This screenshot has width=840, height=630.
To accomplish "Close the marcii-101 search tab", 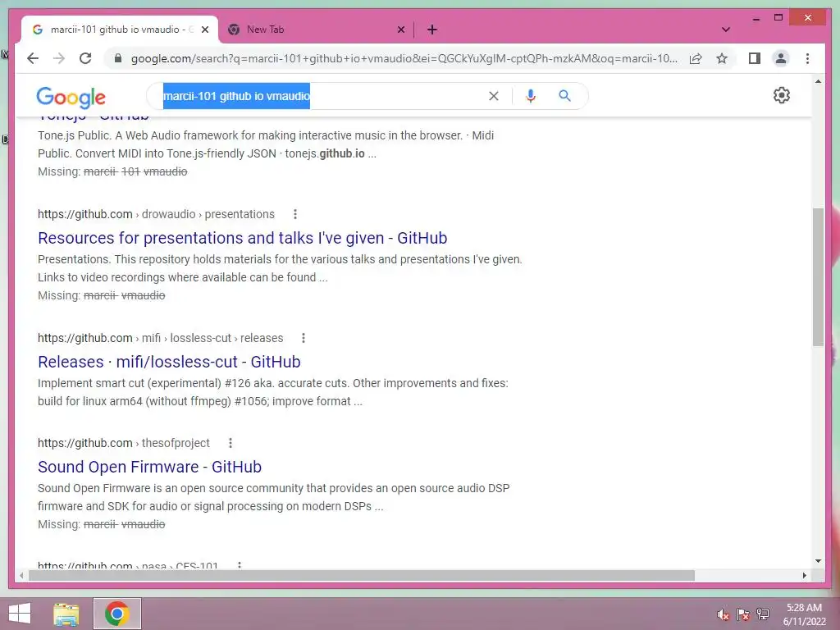I will (204, 30).
